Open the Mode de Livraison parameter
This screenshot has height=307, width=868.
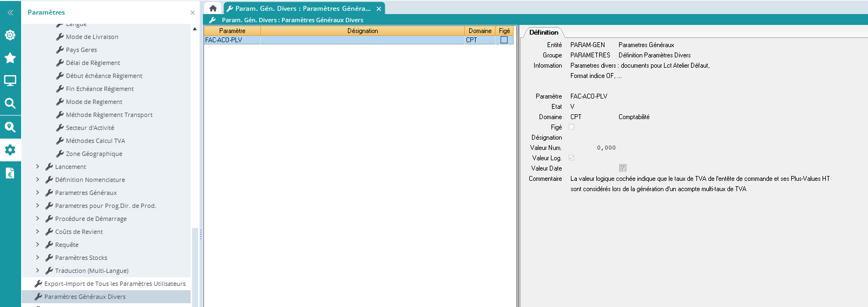click(x=91, y=37)
